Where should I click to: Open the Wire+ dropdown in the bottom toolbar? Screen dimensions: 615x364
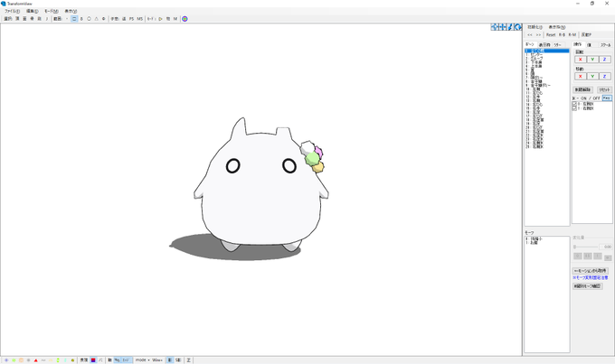point(157,360)
